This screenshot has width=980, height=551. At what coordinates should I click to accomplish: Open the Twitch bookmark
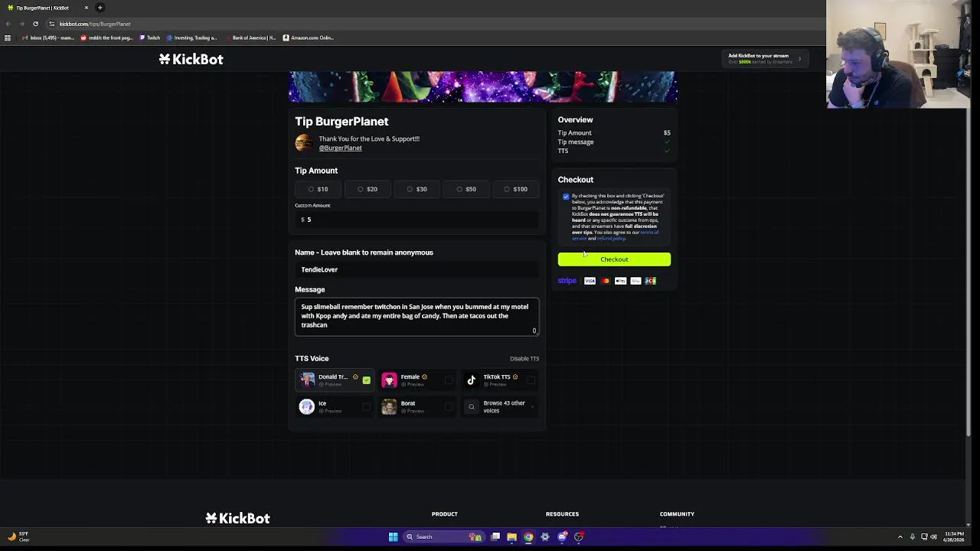(x=150, y=37)
